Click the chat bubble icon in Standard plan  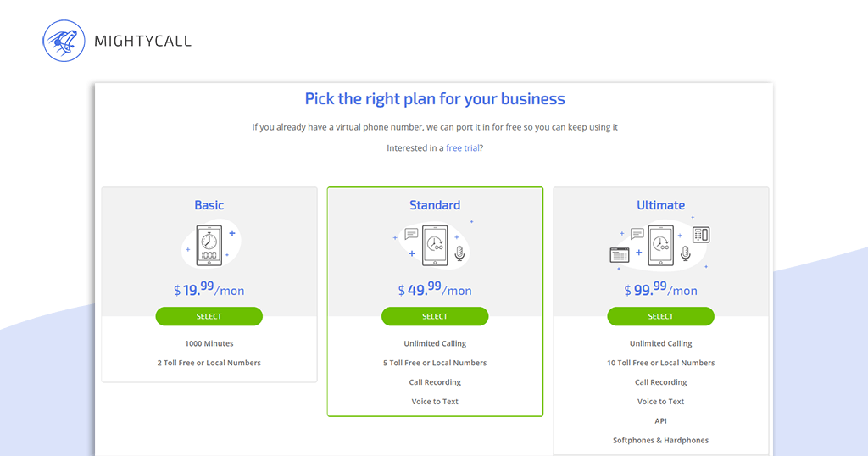coord(411,234)
